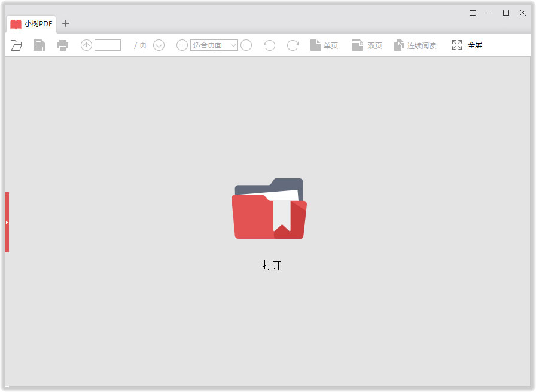Maximize the window
Viewport: 536px width, 392px height.
coord(506,13)
